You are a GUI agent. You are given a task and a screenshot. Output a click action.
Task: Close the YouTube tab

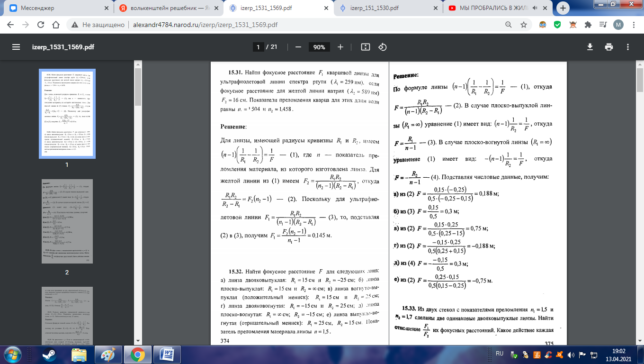click(546, 8)
